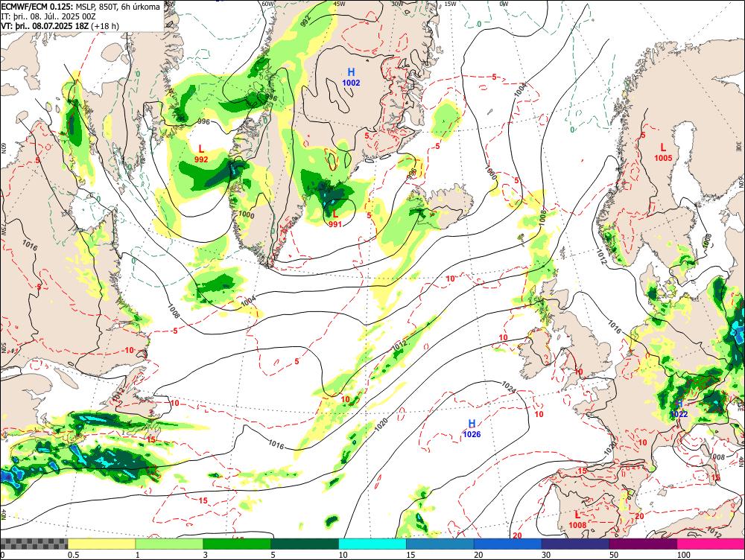Click the 30 legend scale value
Screen dimensions: 745x560
(x=546, y=555)
